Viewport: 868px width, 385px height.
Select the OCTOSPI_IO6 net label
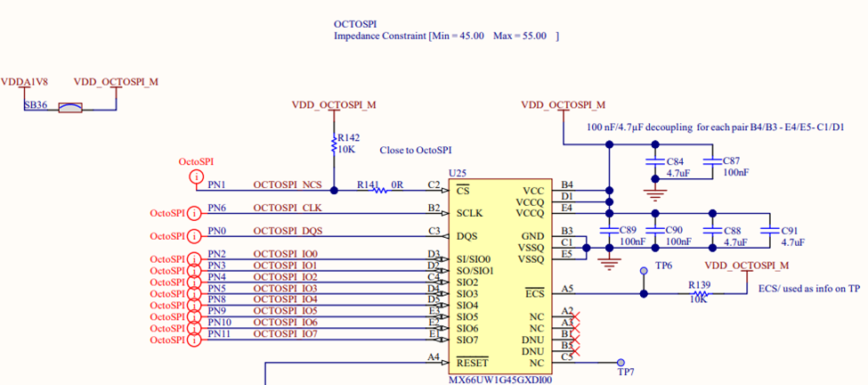click(x=285, y=323)
